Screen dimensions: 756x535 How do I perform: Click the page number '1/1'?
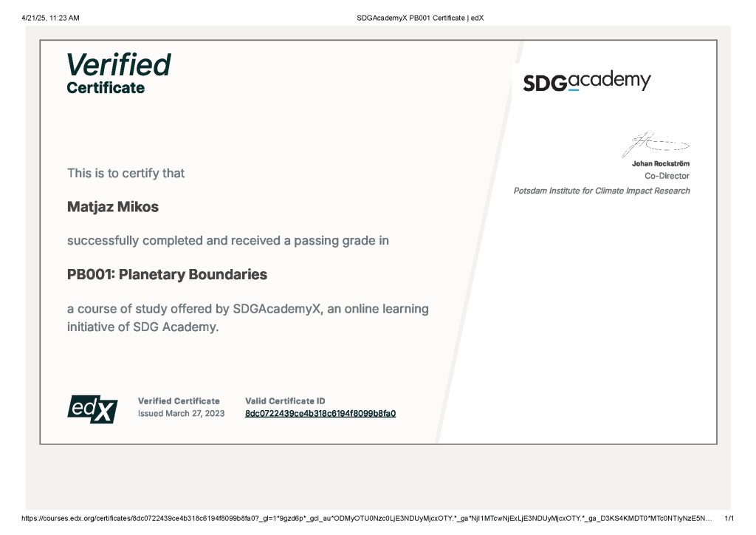coord(729,519)
